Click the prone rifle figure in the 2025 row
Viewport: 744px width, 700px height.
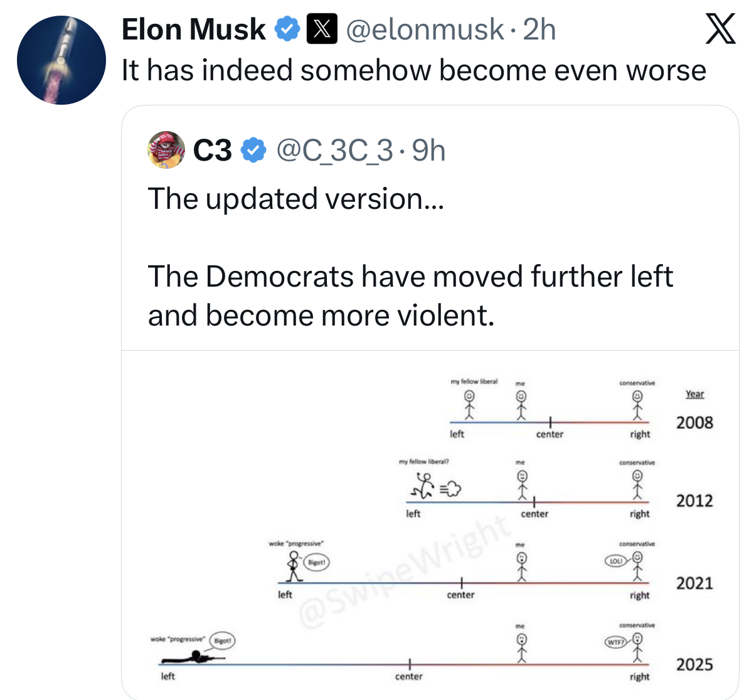point(191,657)
